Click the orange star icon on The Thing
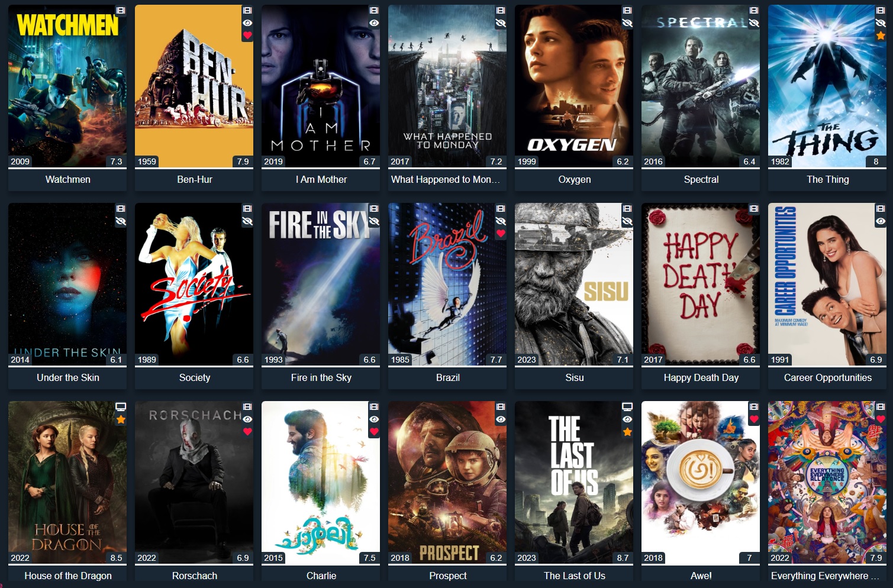 coord(881,35)
